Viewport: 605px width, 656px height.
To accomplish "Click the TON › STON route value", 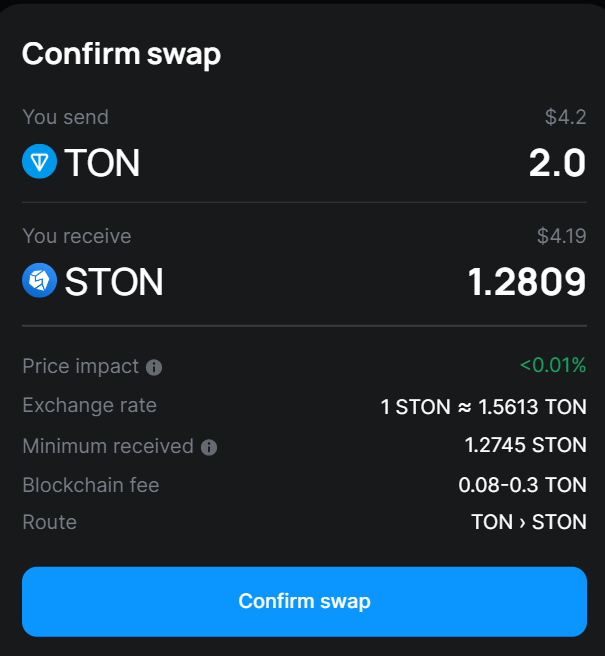I will [529, 522].
